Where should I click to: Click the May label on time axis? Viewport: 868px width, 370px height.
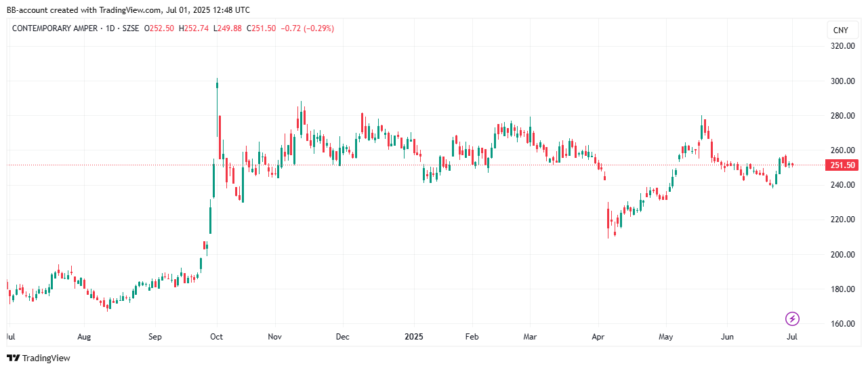[x=666, y=337]
